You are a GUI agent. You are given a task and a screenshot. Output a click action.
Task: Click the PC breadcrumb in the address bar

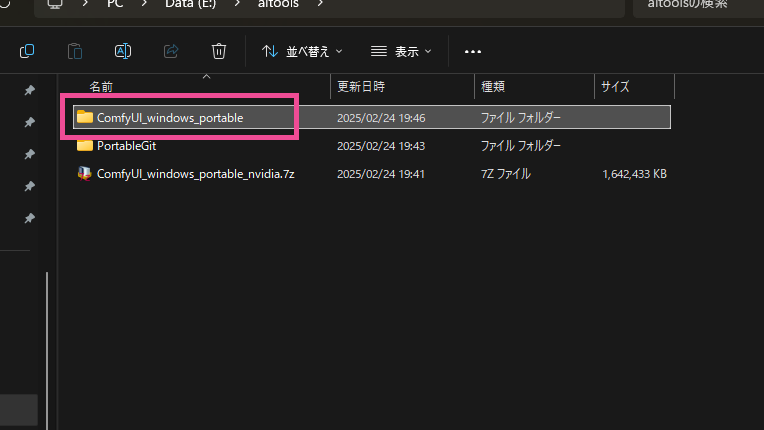point(115,4)
